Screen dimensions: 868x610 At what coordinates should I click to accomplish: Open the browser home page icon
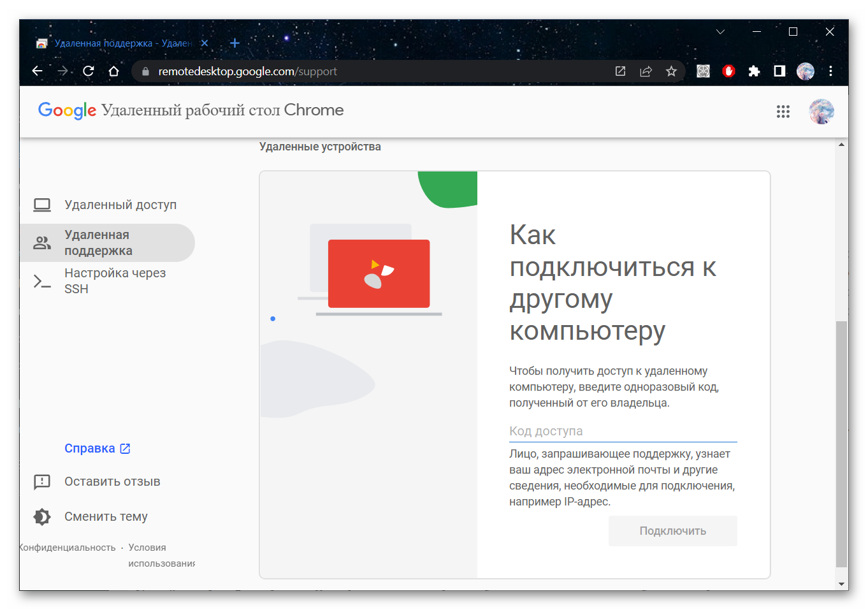click(x=114, y=71)
